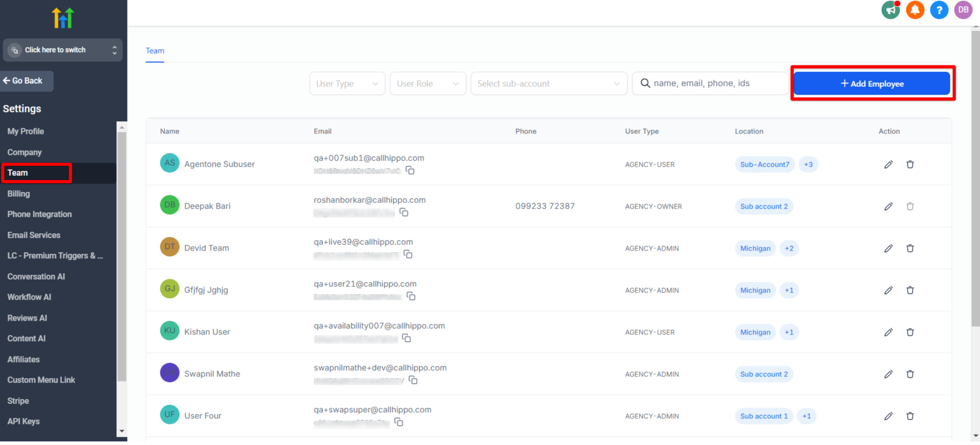
Task: Open API Keys settings
Action: click(x=24, y=421)
